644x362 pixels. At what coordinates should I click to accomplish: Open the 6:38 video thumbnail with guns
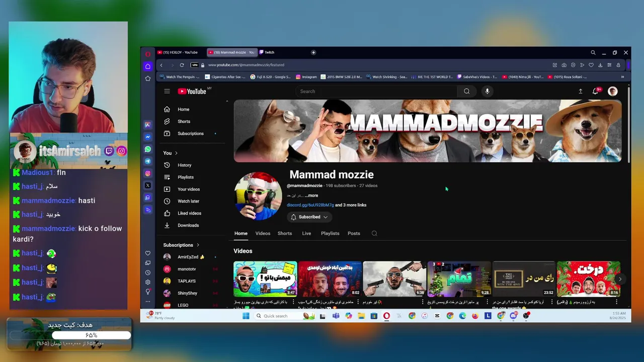tap(394, 279)
